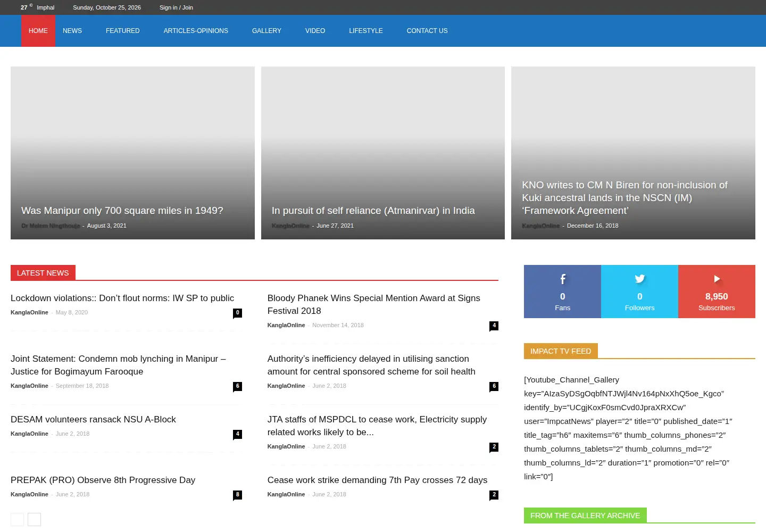Open 'JTA staffs of MSPDCL' article headline
The width and height of the screenshot is (766, 532).
[377, 426]
